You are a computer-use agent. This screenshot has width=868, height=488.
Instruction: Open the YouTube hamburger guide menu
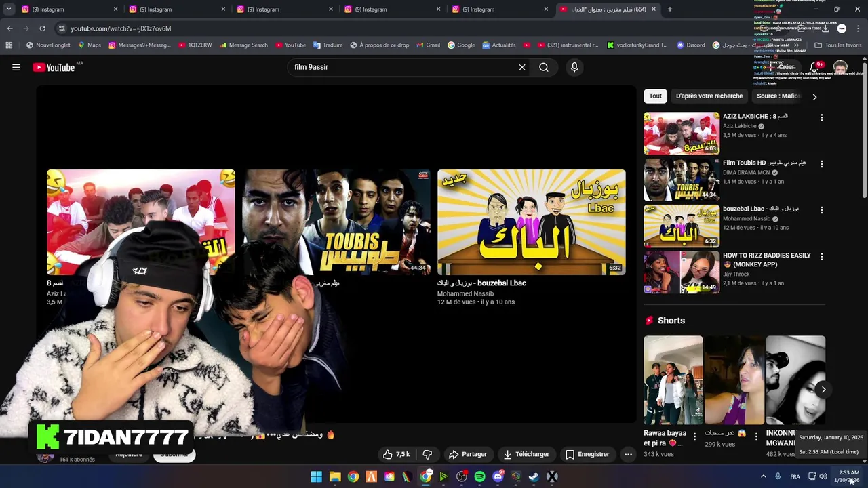click(x=16, y=67)
